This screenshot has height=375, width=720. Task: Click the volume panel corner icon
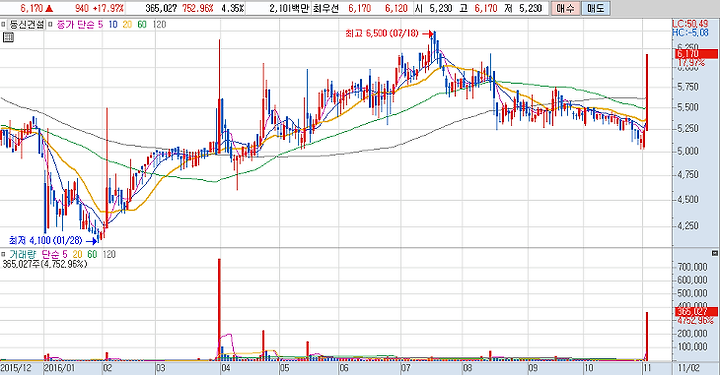click(714, 253)
